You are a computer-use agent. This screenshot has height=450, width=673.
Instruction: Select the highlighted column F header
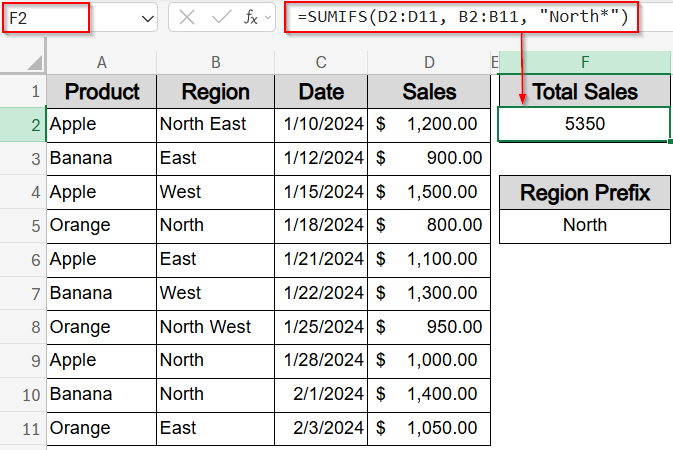585,62
